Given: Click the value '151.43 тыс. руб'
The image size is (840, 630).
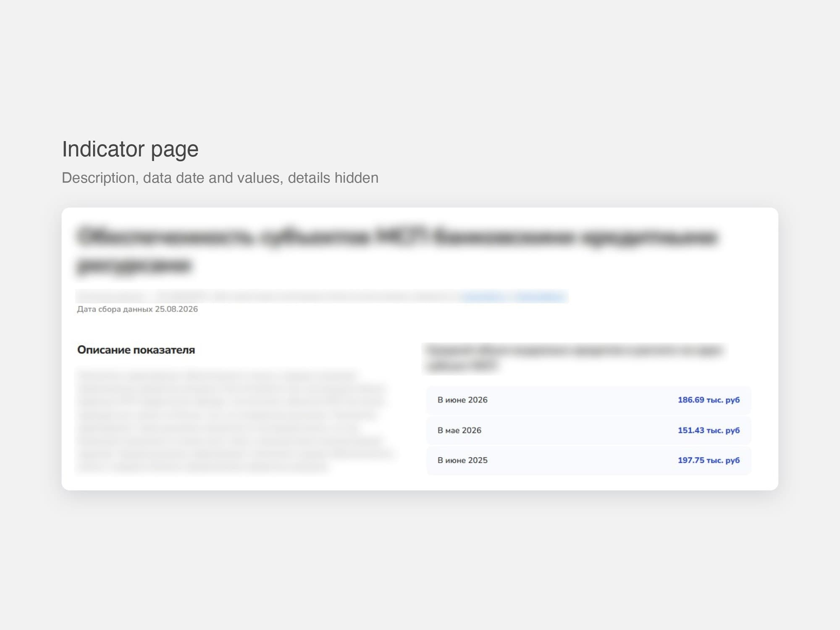Looking at the screenshot, I should pos(709,430).
